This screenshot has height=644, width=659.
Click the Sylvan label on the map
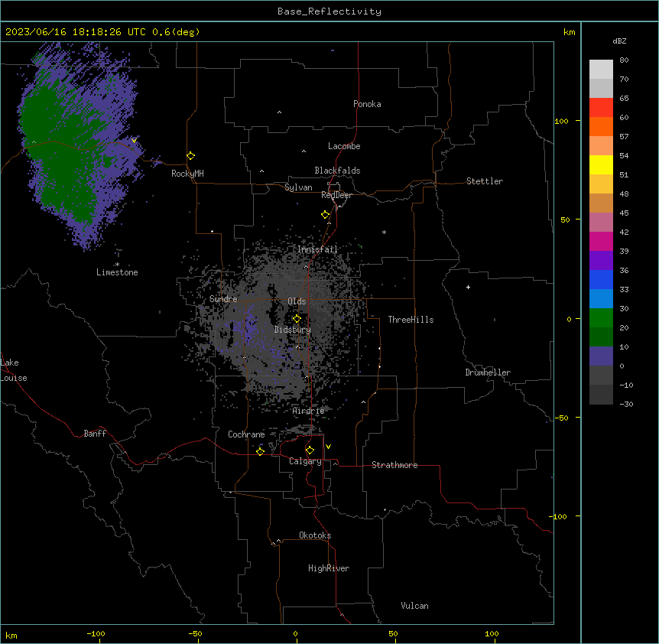[x=298, y=187]
